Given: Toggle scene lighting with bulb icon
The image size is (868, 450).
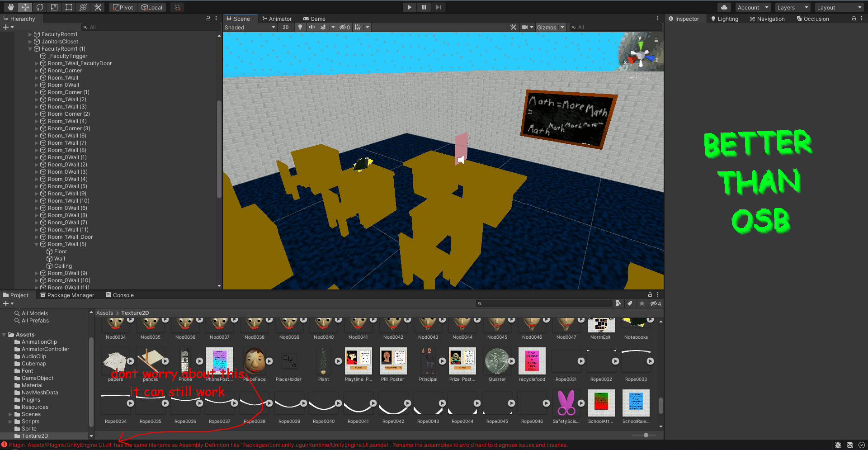Looking at the screenshot, I should [x=300, y=27].
